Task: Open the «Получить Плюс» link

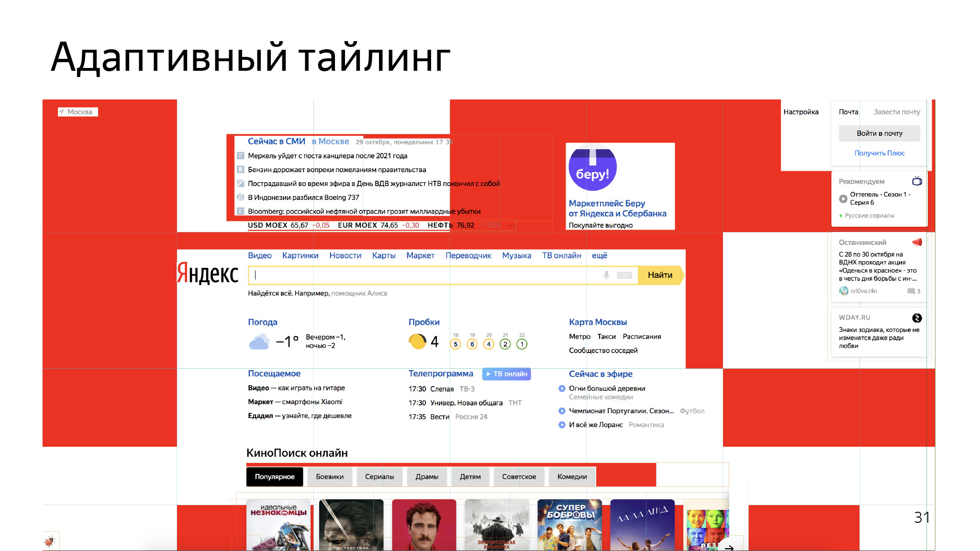Action: pos(879,153)
